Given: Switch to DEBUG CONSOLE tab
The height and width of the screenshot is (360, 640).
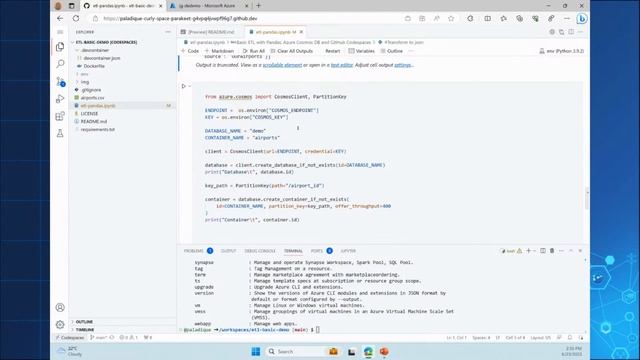Looking at the screenshot, I should coord(260,251).
